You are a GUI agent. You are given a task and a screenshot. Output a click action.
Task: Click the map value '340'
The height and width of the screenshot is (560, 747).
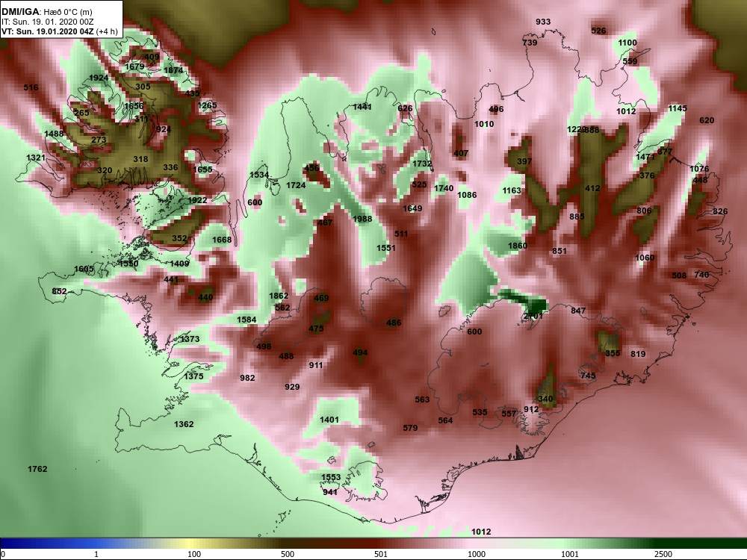[545, 399]
